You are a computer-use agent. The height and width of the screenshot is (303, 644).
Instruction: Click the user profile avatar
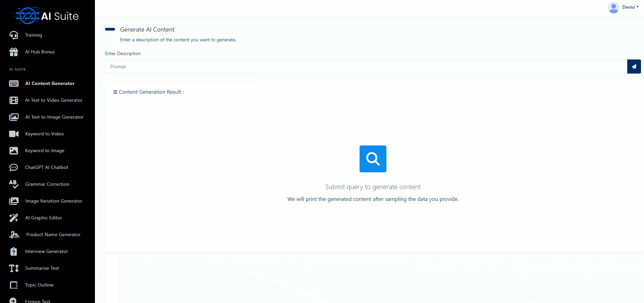pos(613,7)
